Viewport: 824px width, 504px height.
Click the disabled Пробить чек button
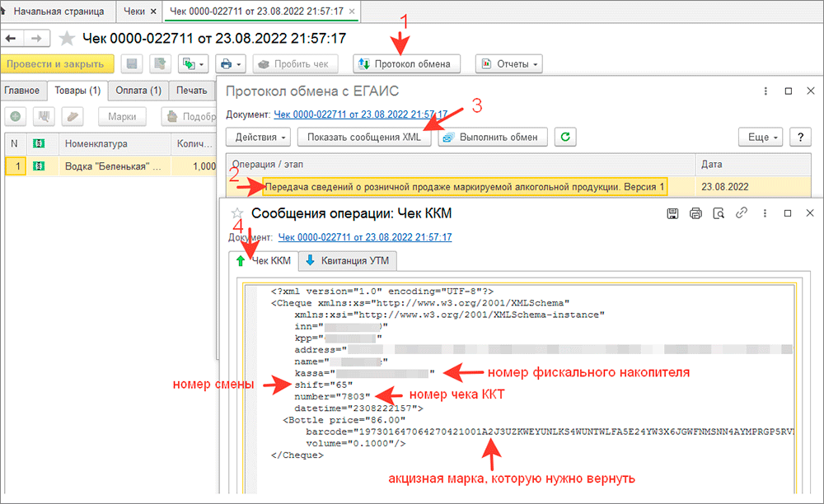tap(295, 64)
